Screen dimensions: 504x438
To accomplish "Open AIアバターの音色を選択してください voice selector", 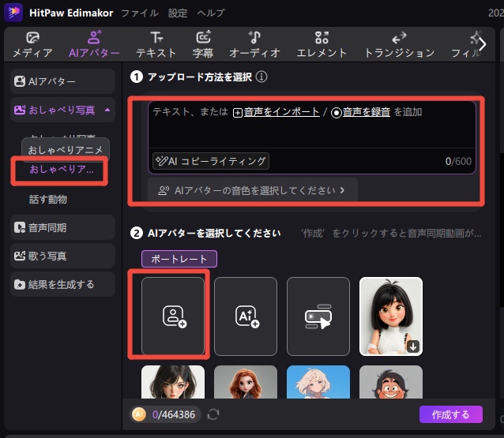I will pyautogui.click(x=253, y=190).
